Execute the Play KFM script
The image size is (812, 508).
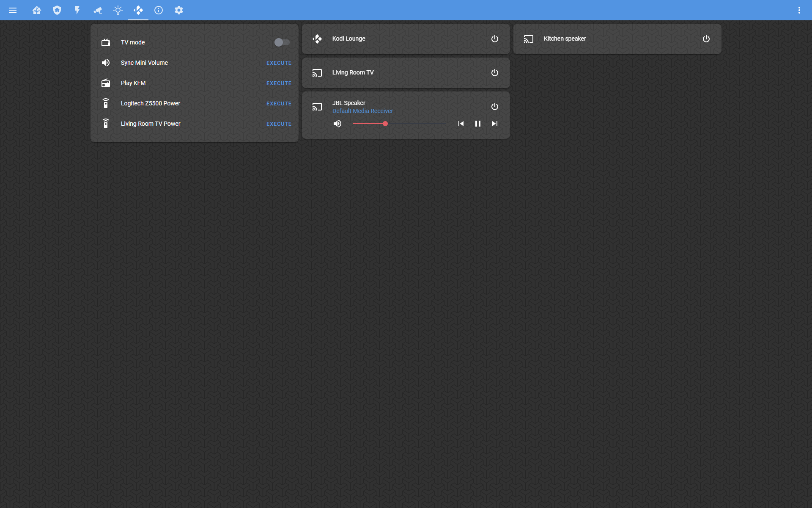[279, 83]
